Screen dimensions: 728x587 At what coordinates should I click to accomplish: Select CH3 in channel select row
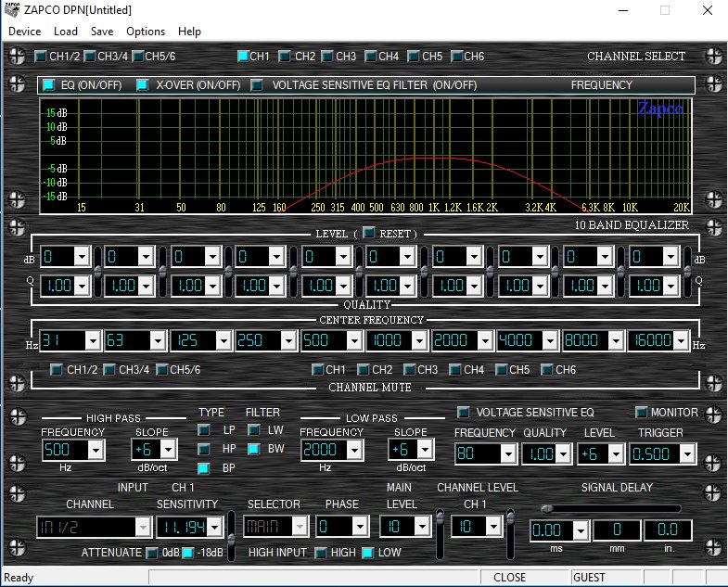(x=327, y=57)
